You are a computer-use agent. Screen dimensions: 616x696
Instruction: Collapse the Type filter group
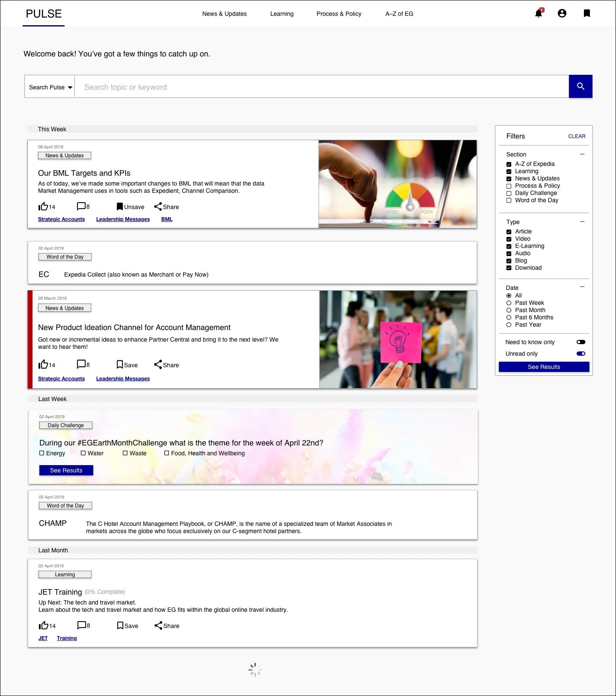click(x=582, y=221)
